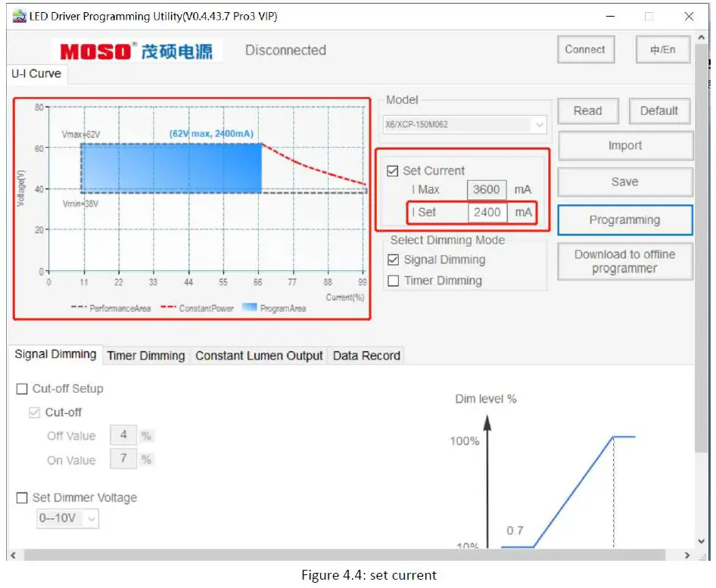Click the vertical scrollbar down arrow
Screen dimensions: 716x588
coord(700,542)
